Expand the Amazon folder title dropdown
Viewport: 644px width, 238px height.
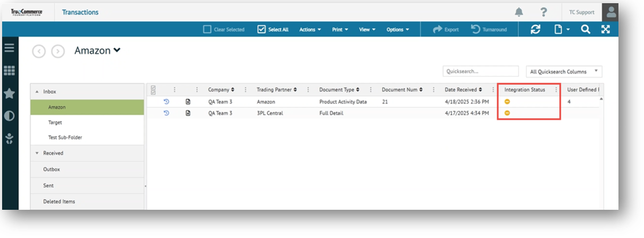pyautogui.click(x=117, y=51)
